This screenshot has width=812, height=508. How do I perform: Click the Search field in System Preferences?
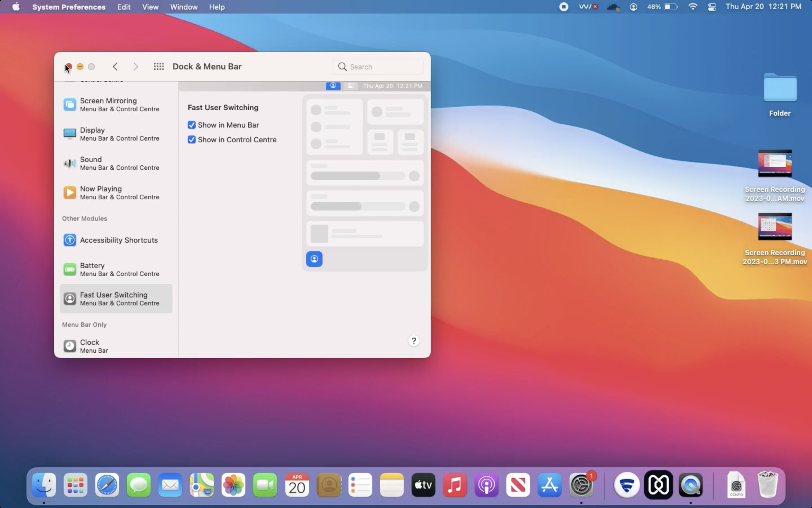coord(378,67)
